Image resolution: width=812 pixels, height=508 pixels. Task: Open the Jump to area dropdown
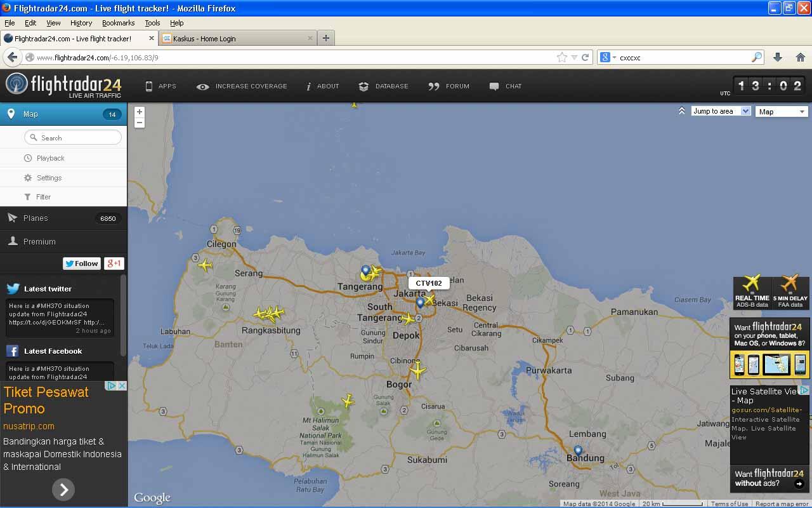pos(721,111)
